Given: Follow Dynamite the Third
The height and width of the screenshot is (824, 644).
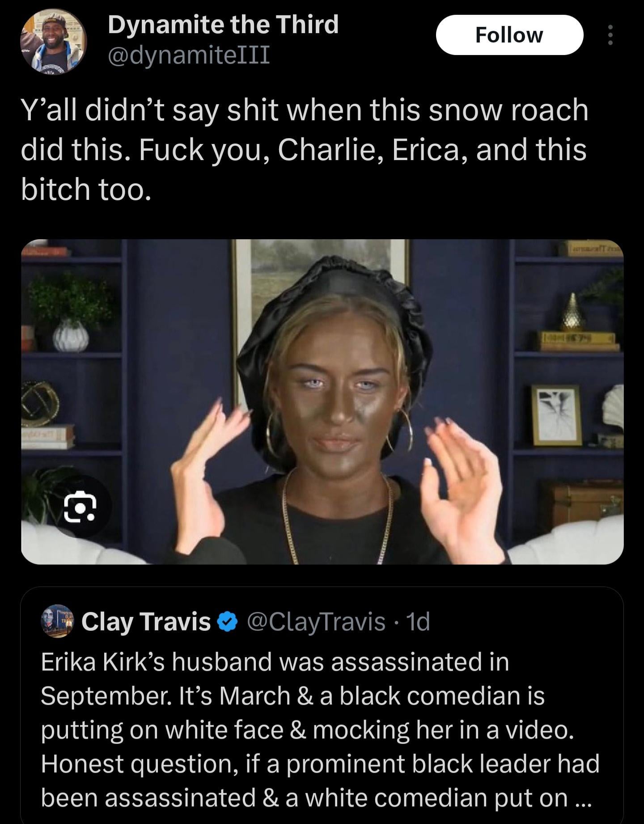Looking at the screenshot, I should pos(509,35).
